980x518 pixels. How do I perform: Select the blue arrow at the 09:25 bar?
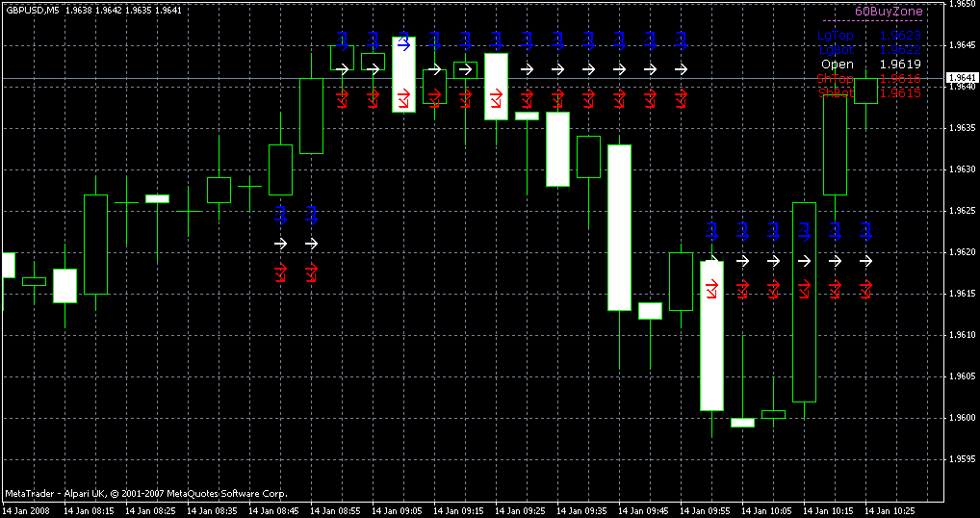click(x=527, y=41)
